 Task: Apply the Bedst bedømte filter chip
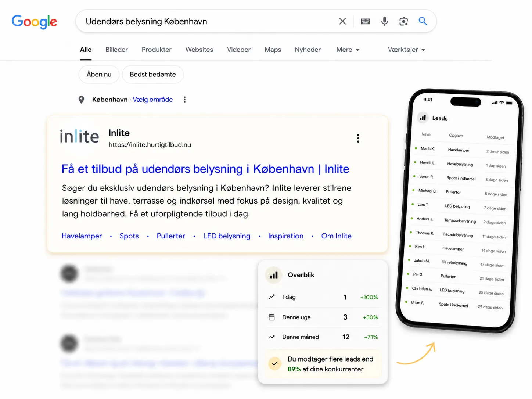(153, 74)
